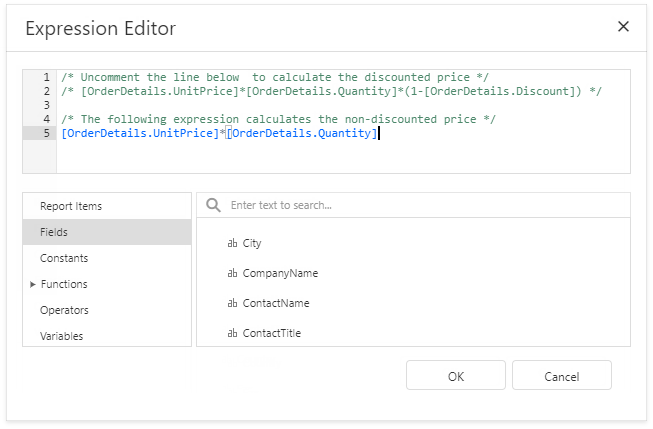
Task: Click line number 3 in editor gutter
Action: pyautogui.click(x=46, y=105)
